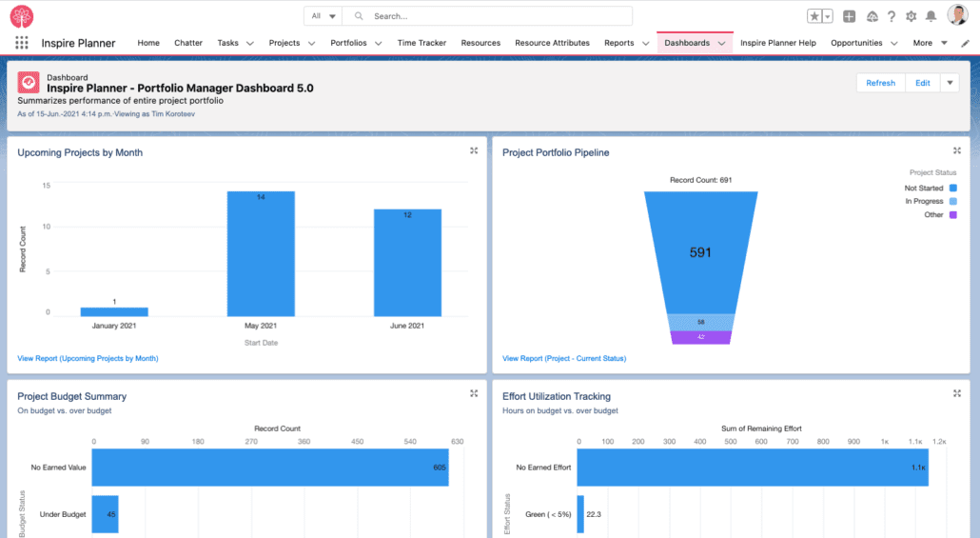Image resolution: width=980 pixels, height=538 pixels.
Task: Click the Other legend swatch
Action: click(953, 214)
